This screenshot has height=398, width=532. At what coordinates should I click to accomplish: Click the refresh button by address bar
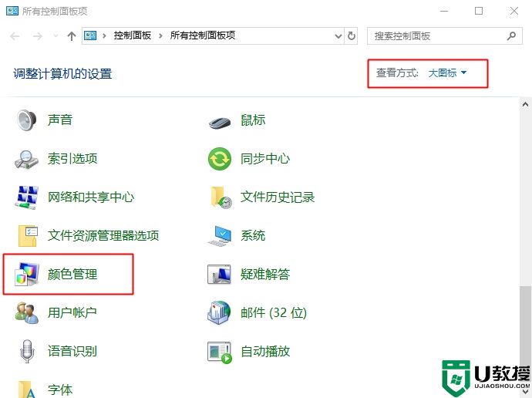pyautogui.click(x=352, y=36)
